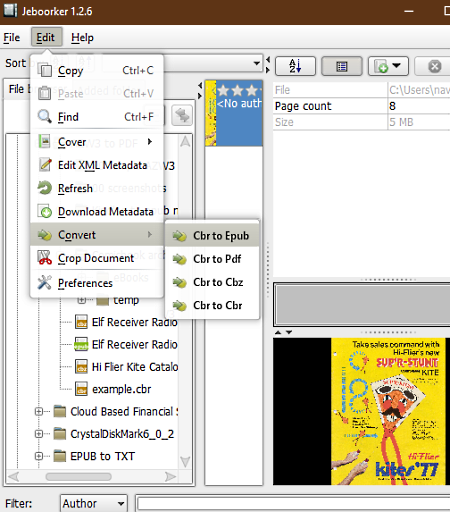Select the example.cbr tree item
This screenshot has height=512, width=450.
point(121,389)
